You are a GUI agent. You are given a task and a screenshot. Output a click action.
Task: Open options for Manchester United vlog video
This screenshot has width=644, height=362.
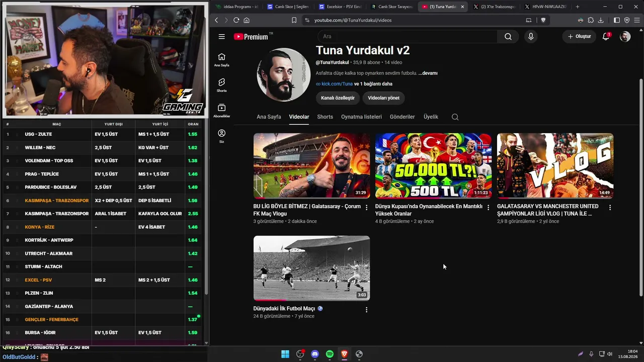pyautogui.click(x=610, y=207)
